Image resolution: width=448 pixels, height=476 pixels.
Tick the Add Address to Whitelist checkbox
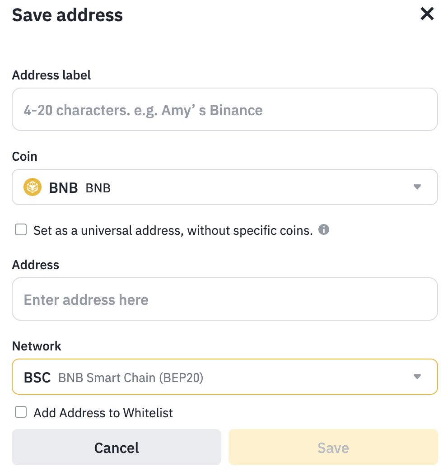tap(21, 412)
